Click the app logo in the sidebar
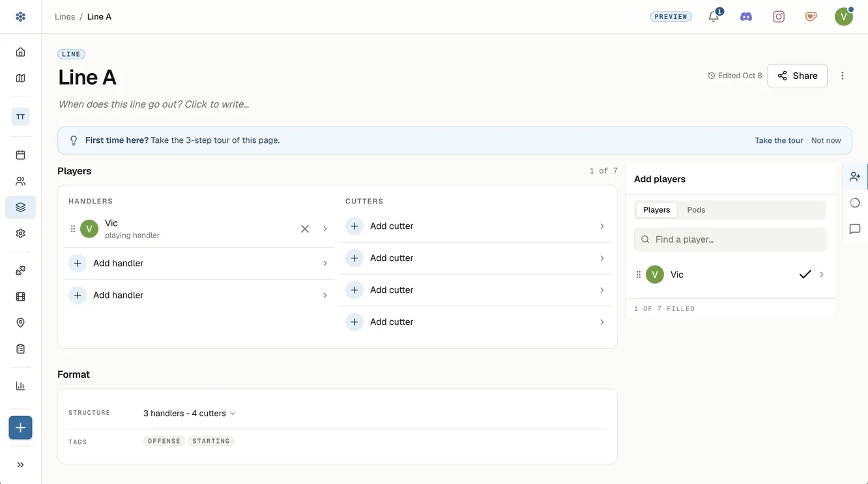This screenshot has height=484, width=868. (x=20, y=16)
